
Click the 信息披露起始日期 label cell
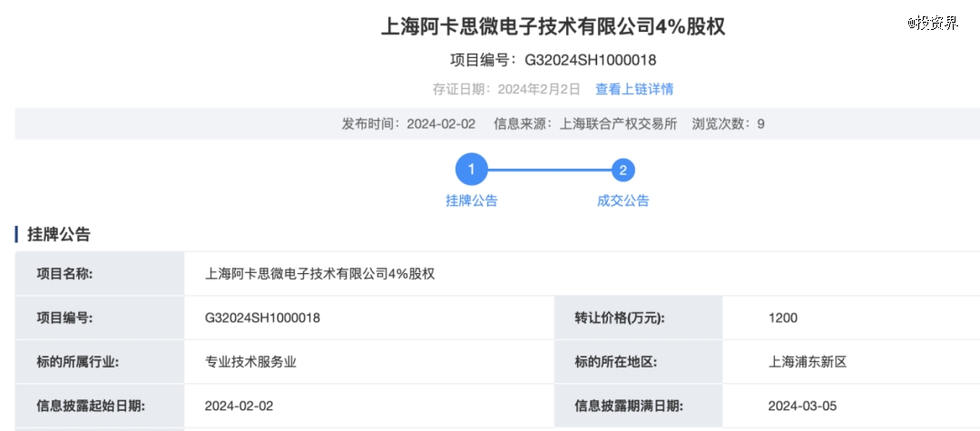(x=100, y=406)
